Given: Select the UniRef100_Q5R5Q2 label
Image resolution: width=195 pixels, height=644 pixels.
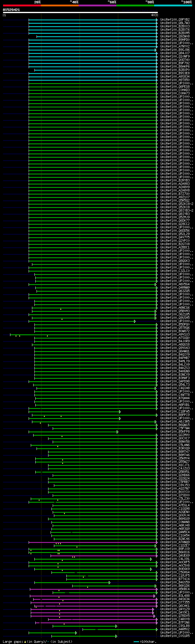Looking at the screenshot, I should (175, 200).
